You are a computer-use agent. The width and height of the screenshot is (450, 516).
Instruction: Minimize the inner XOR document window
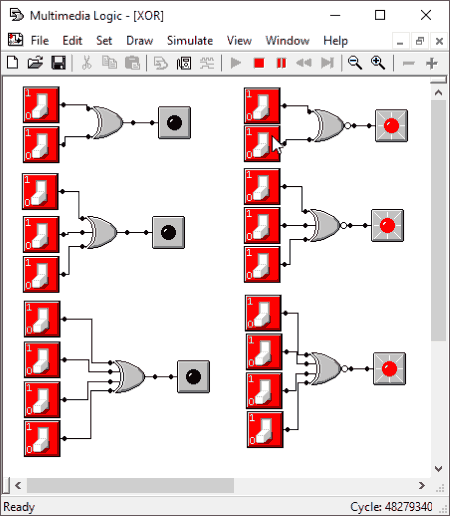pos(400,41)
